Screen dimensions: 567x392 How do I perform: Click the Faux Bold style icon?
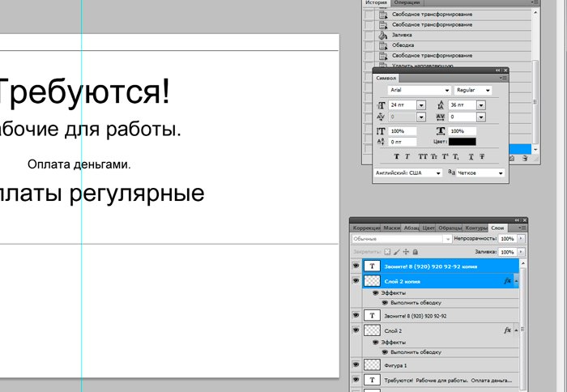tap(396, 156)
